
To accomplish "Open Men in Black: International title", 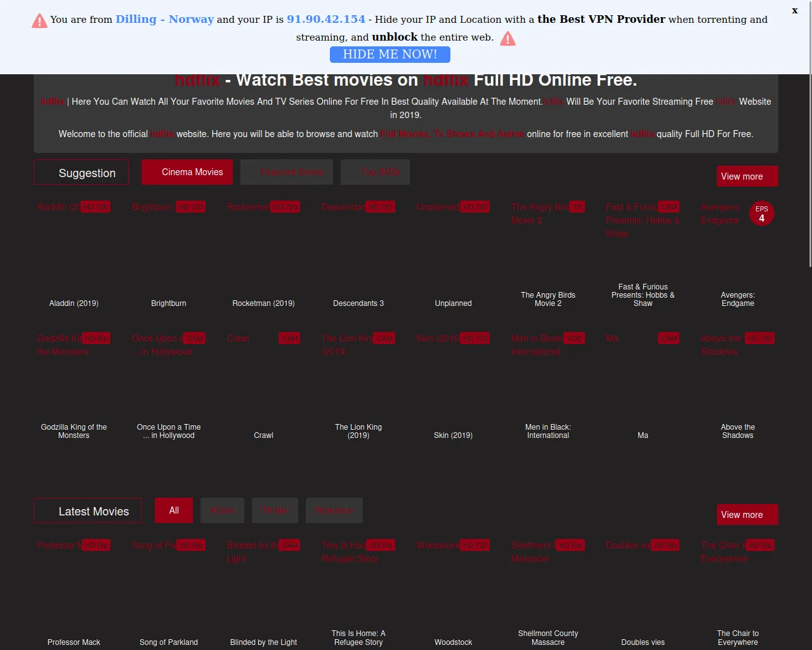I will [548, 431].
